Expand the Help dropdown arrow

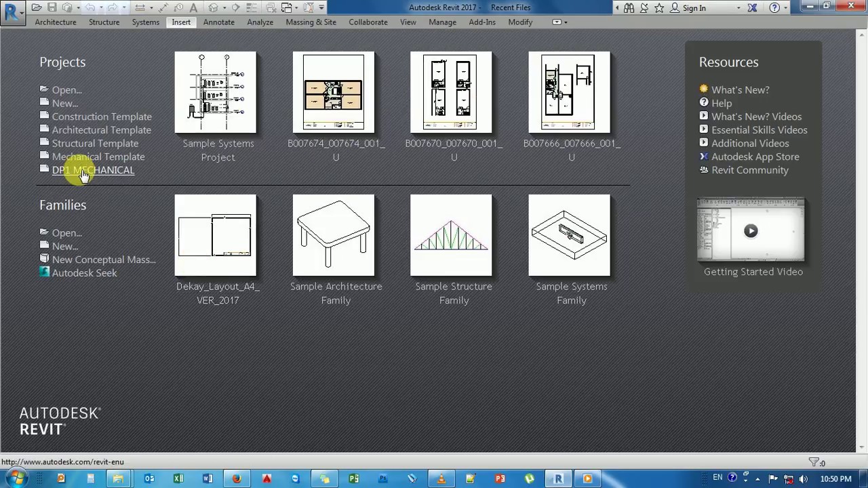785,8
